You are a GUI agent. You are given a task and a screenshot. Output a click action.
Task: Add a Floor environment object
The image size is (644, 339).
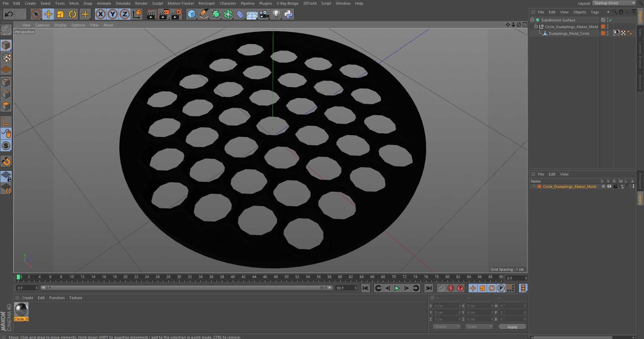252,14
